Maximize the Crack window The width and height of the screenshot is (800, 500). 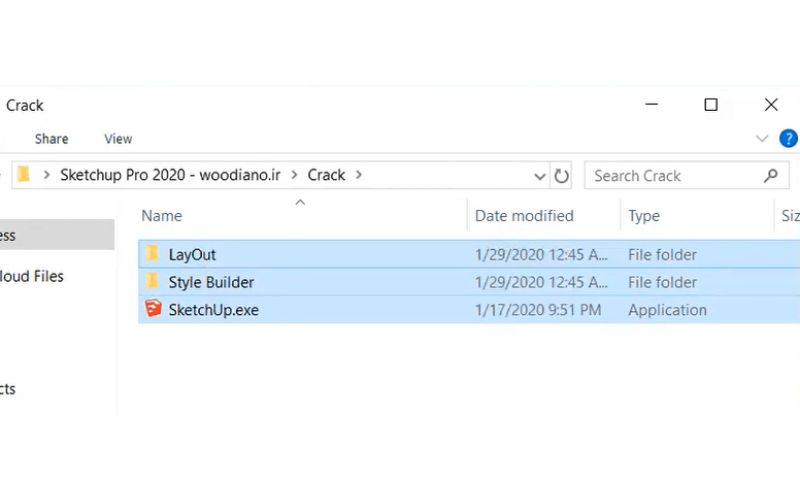(711, 105)
